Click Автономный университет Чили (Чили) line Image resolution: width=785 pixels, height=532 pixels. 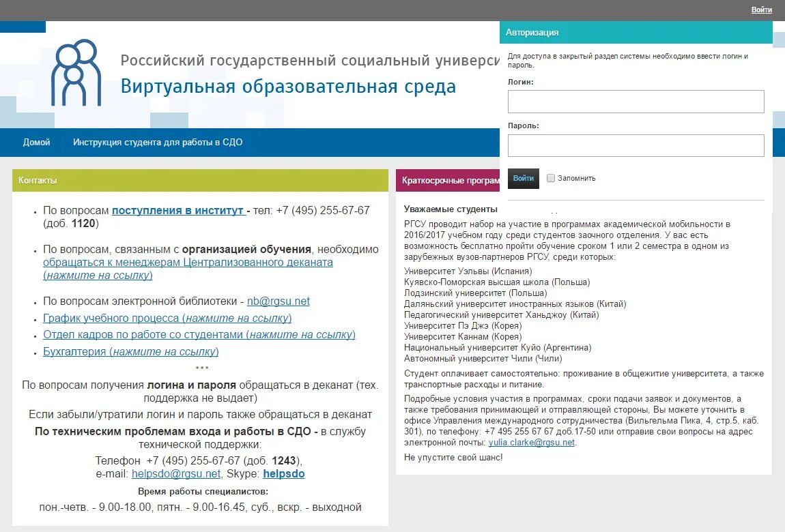pos(483,359)
